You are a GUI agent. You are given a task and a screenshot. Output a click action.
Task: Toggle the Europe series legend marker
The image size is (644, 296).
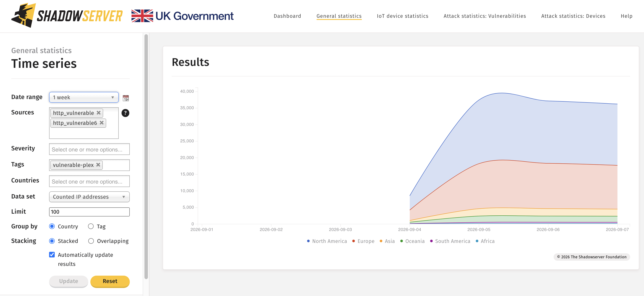[354, 241]
